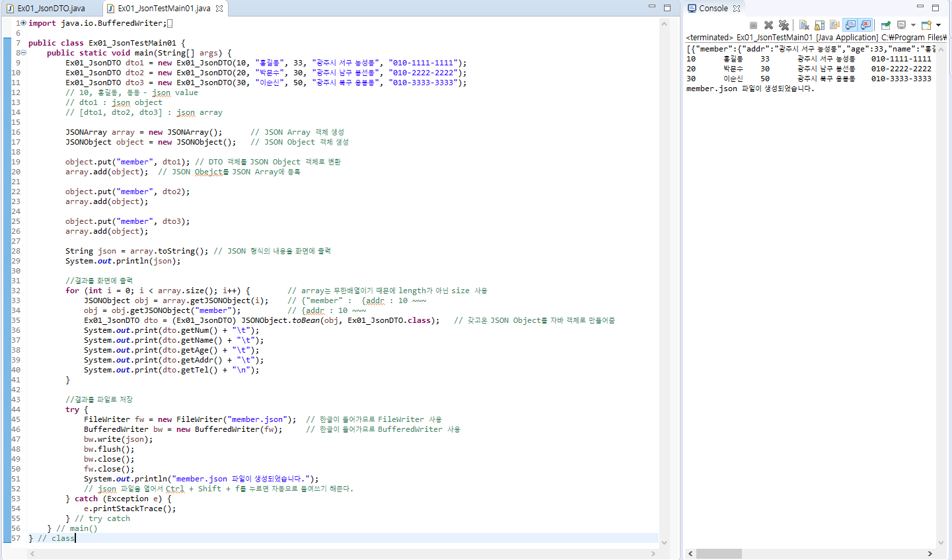Click Display Selected Console icon

(901, 25)
